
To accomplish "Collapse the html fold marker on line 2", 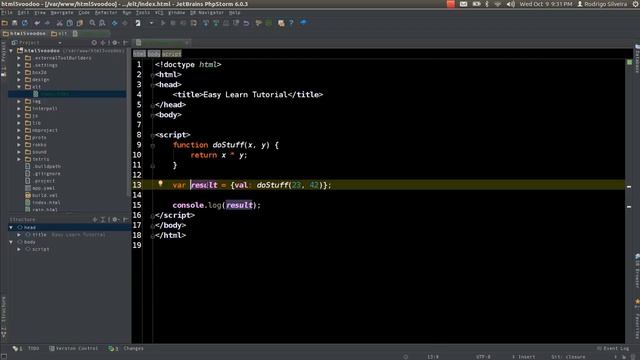I will point(152,75).
